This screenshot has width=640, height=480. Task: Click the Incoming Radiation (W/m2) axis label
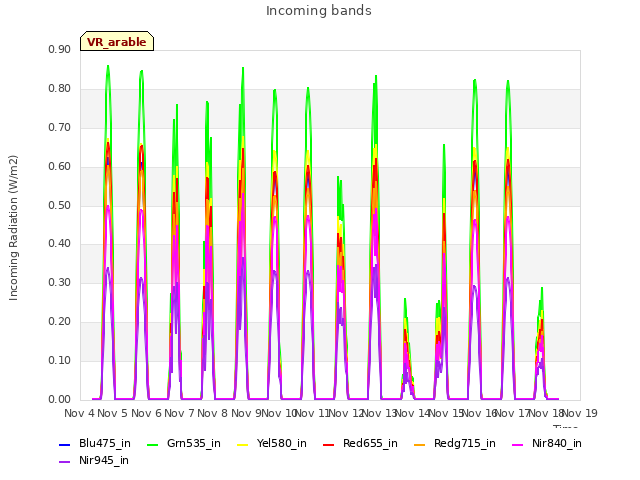pos(13,228)
